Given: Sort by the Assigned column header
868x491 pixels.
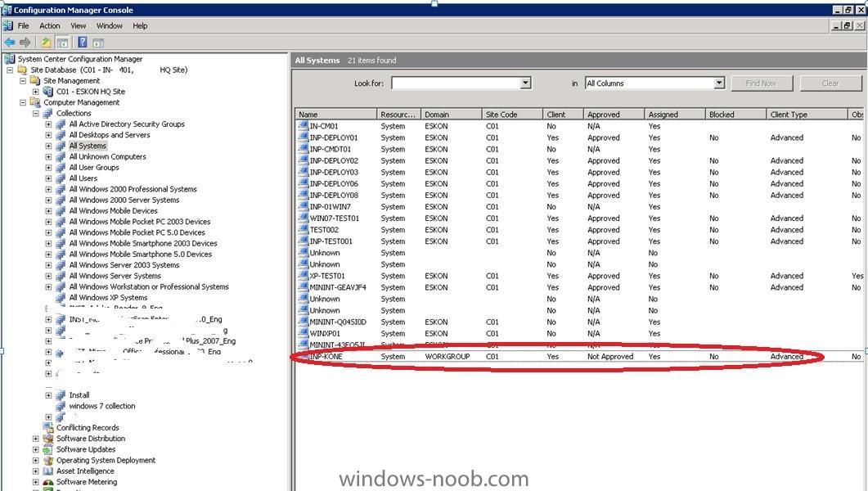Looking at the screenshot, I should tap(675, 114).
